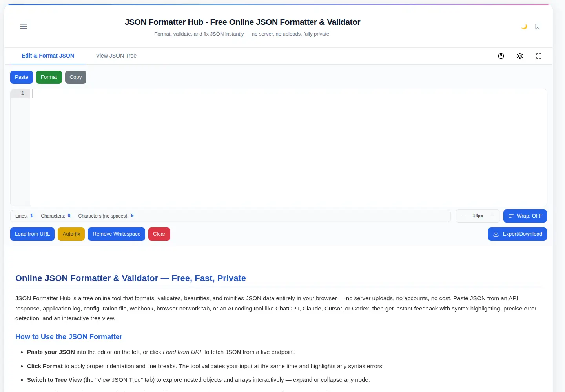The image size is (565, 392).
Task: Open the Load from URL dialog
Action: coord(32,234)
